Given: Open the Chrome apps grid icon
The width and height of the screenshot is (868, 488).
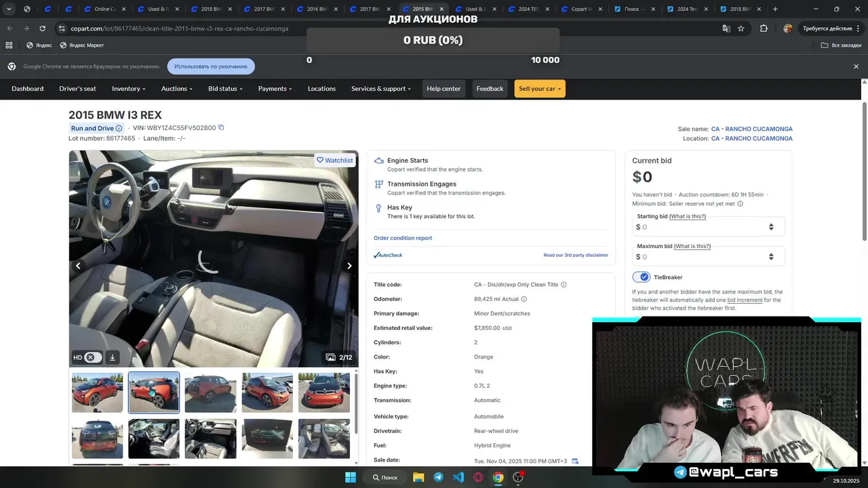Looking at the screenshot, I should click(9, 45).
